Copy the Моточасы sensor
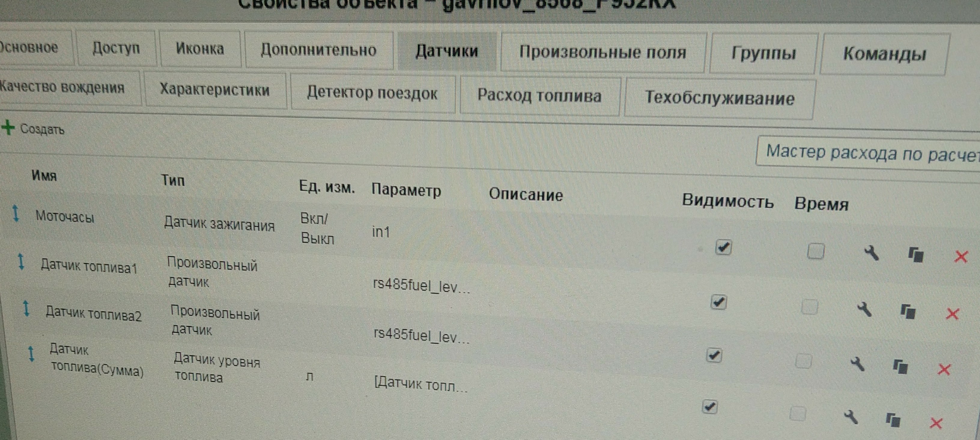Screen dimensions: 980x440 (916, 255)
